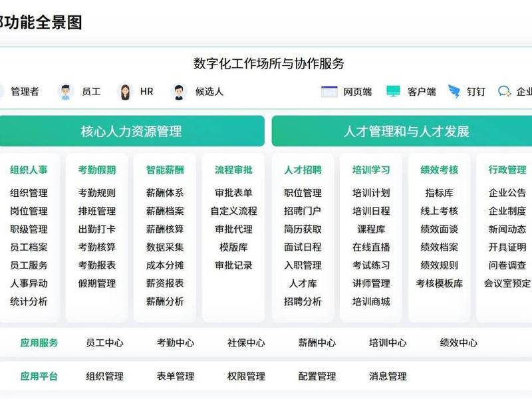Select the 流程审批 column heading
532x399 pixels.
click(x=233, y=170)
